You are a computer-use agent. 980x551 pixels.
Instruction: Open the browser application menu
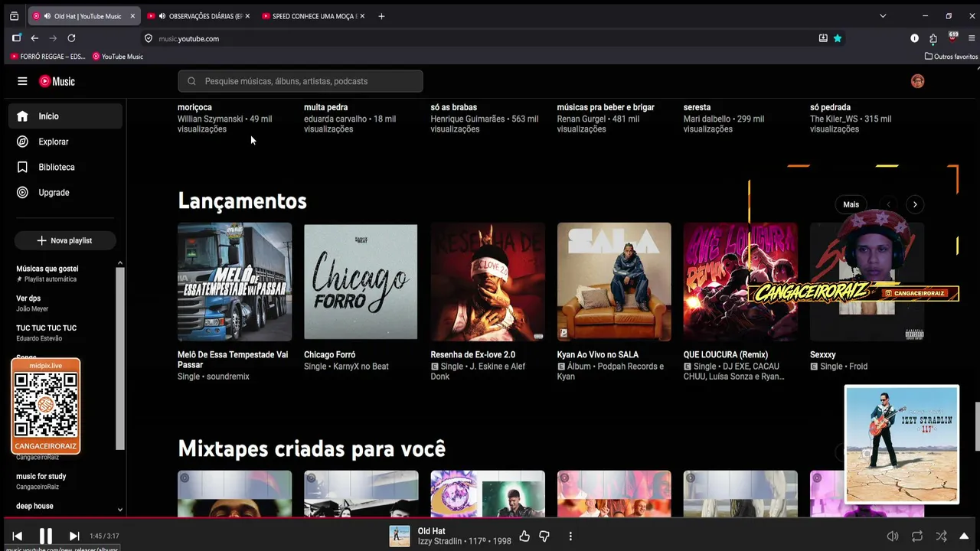(972, 38)
